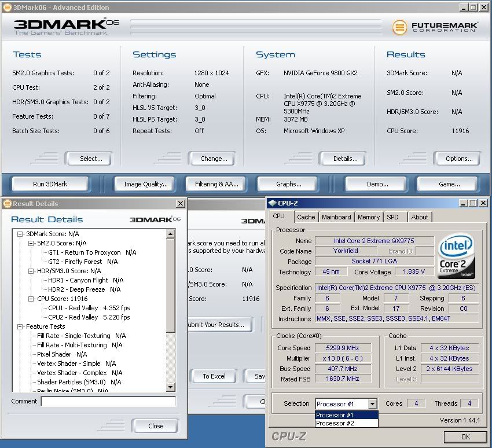
Task: Click the Change... settings button
Action: click(x=212, y=159)
